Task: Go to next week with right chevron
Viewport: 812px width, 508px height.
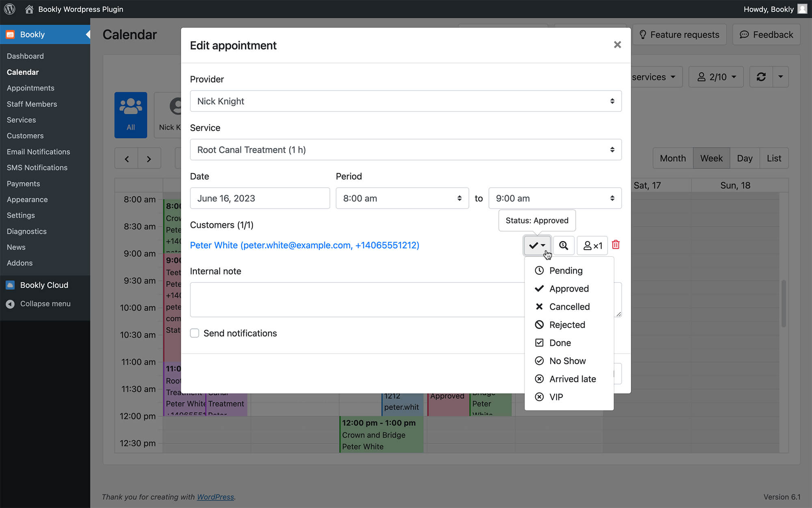Action: point(149,159)
